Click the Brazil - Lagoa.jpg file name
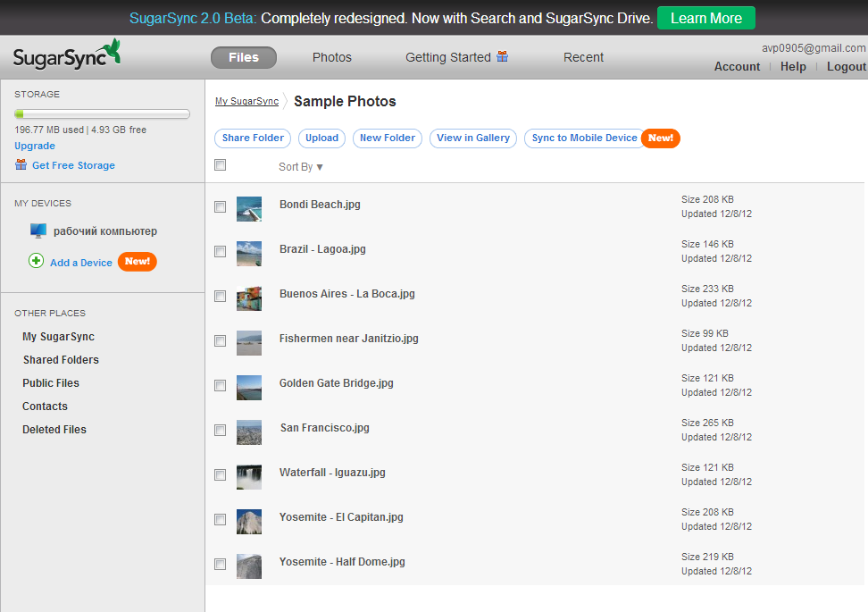Viewport: 868px width, 612px height. (322, 249)
